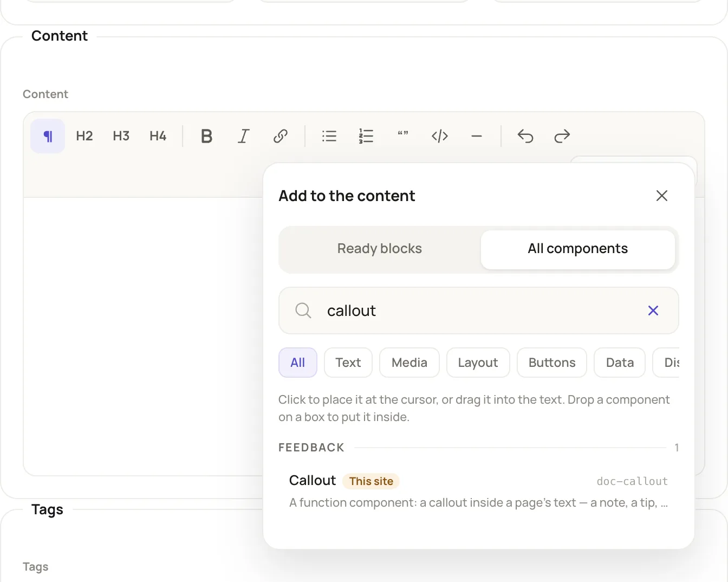Image resolution: width=728 pixels, height=582 pixels.
Task: Apply H4 heading style
Action: pos(158,136)
